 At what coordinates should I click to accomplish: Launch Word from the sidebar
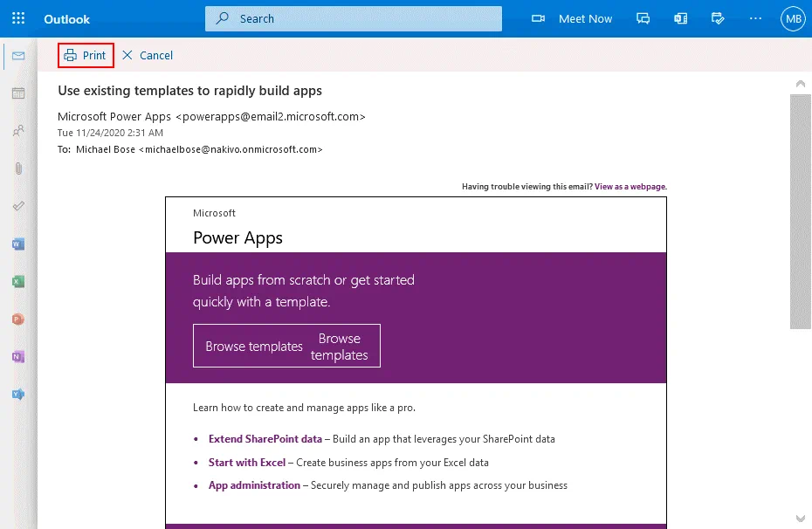click(18, 244)
